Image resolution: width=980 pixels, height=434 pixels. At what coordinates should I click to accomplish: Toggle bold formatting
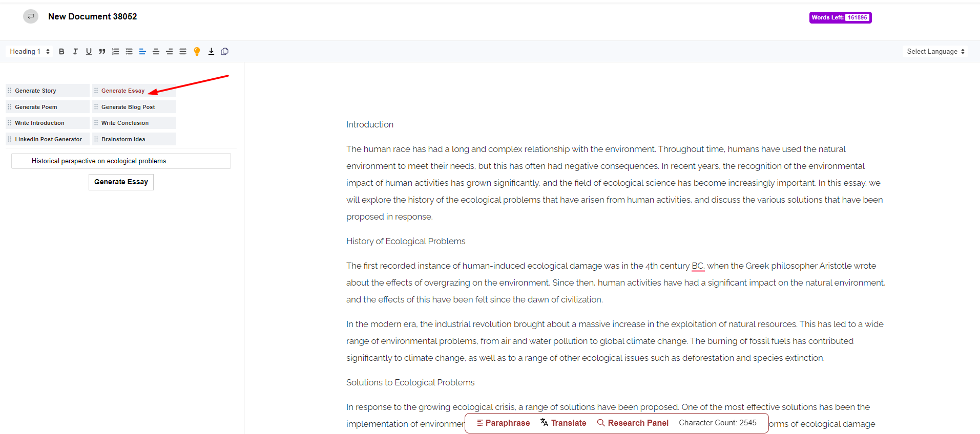coord(61,51)
